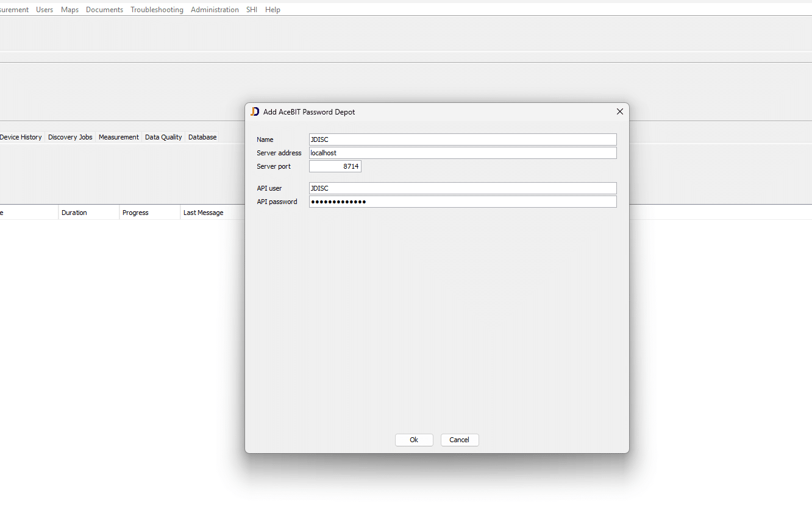Sort by the Duration column header
The height and width of the screenshot is (525, 812).
tap(74, 213)
